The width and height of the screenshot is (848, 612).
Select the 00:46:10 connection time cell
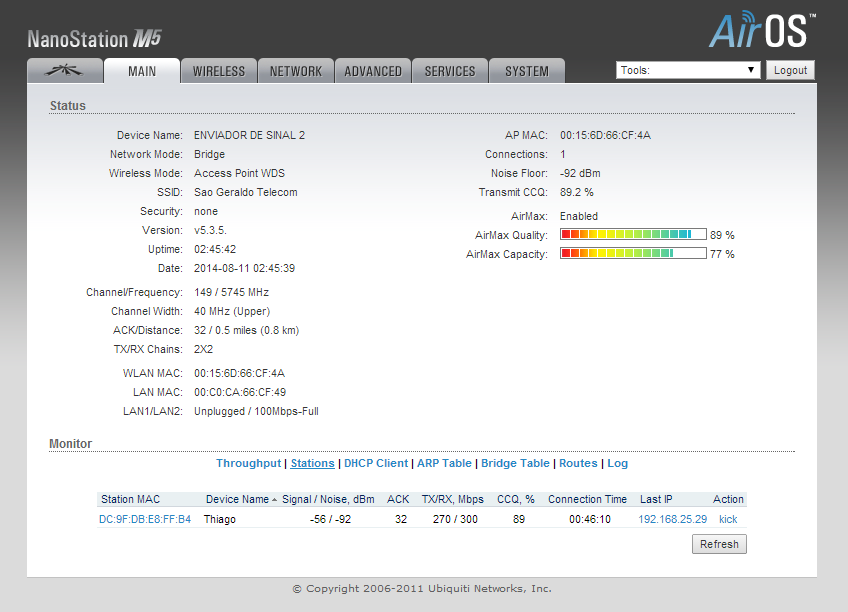[589, 519]
